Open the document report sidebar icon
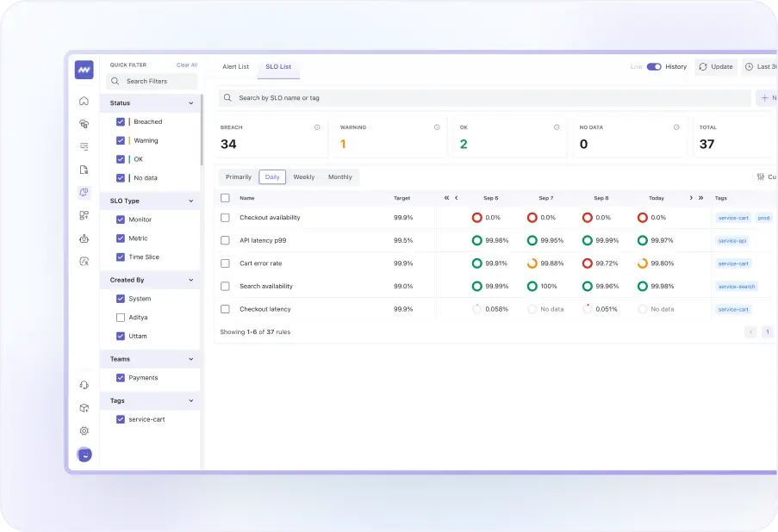 (x=84, y=170)
